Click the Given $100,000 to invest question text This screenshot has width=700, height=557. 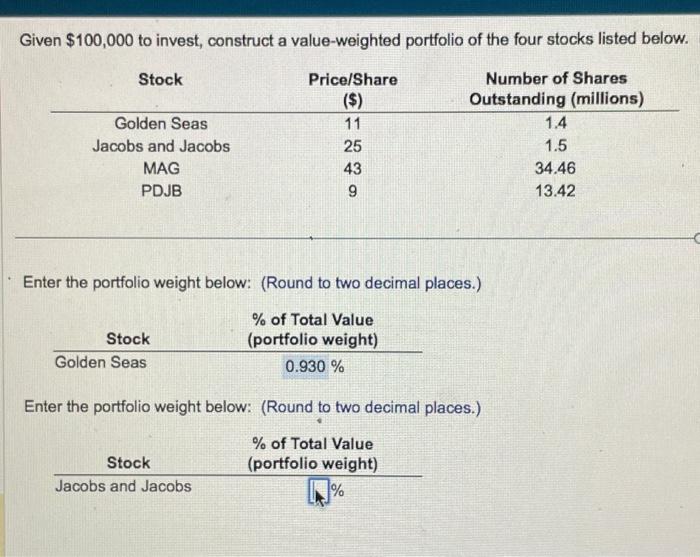pos(354,40)
